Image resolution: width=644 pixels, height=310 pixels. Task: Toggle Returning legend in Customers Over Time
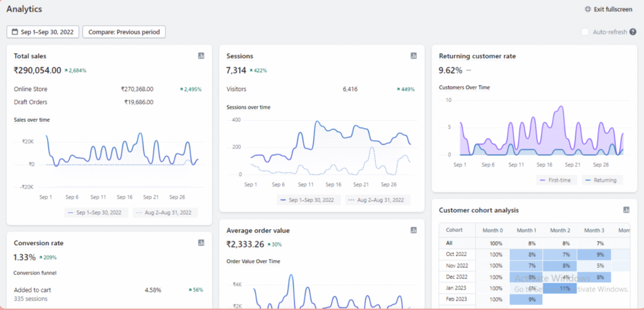(599, 180)
